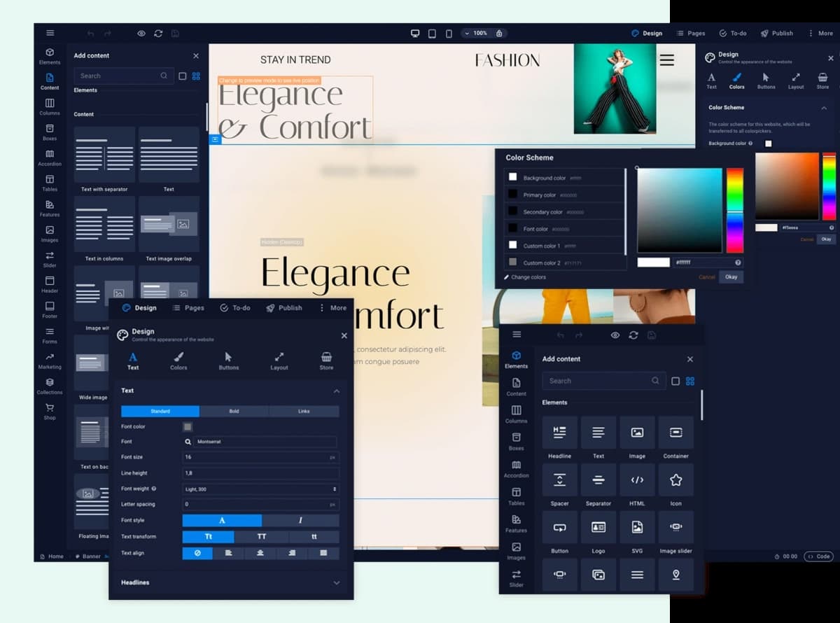Insert the Logo element

click(x=598, y=527)
